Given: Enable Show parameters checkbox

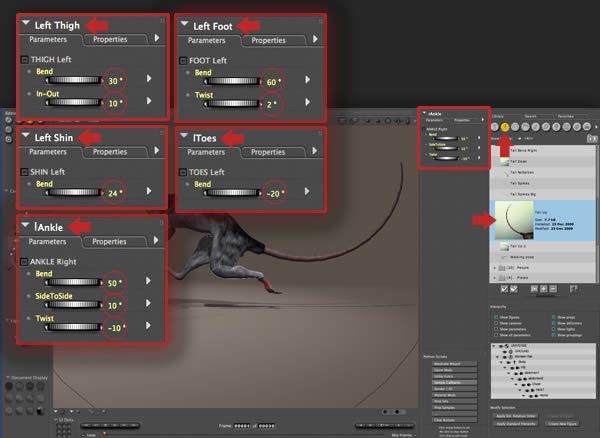Looking at the screenshot, I should click(496, 329).
